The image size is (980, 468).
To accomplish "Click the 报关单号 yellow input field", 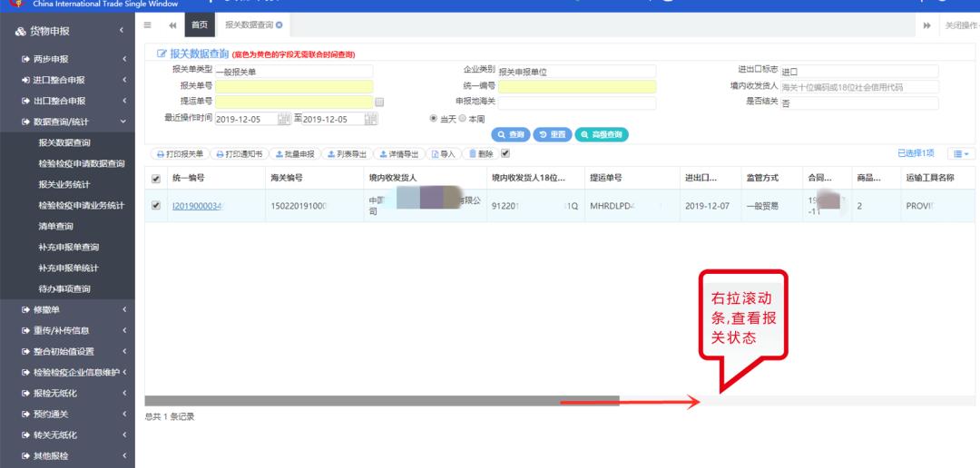I will [x=294, y=87].
